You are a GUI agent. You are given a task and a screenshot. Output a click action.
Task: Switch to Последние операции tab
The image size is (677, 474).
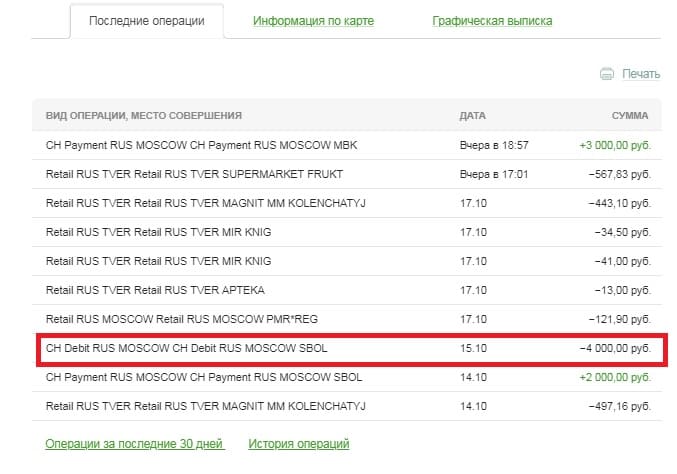[147, 21]
